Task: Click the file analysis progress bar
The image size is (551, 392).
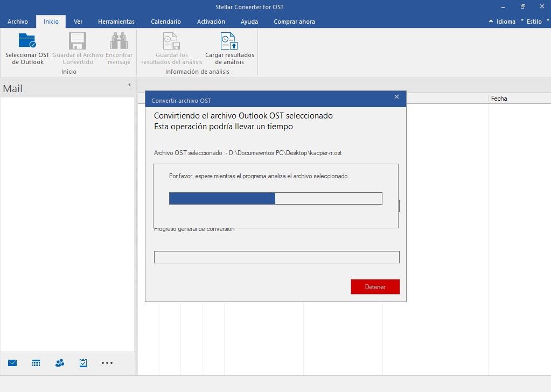Action: tap(275, 198)
